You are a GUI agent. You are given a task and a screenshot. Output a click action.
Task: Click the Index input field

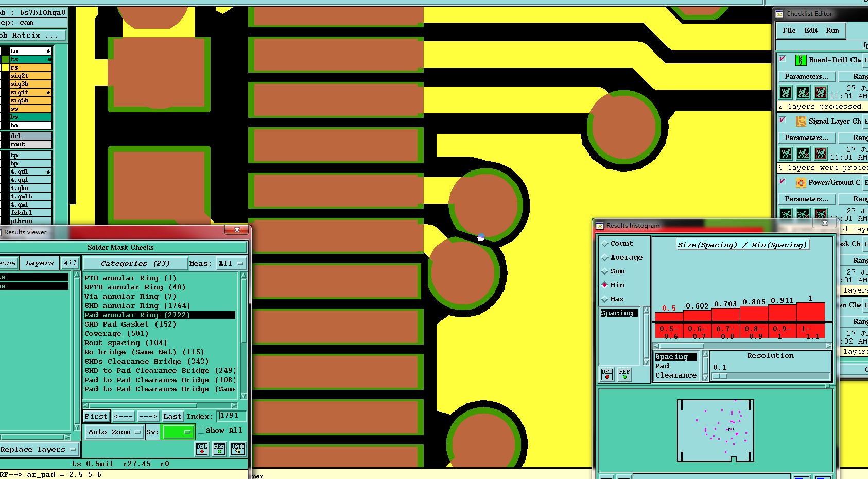[231, 416]
